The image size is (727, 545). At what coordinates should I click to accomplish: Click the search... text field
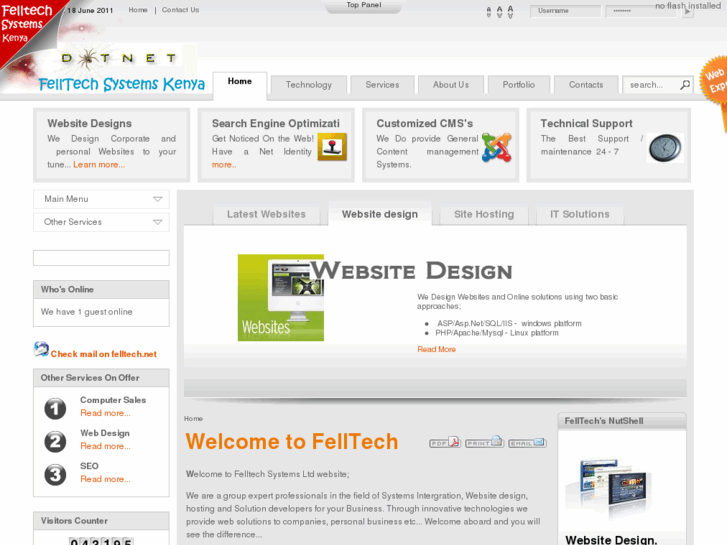click(x=651, y=85)
